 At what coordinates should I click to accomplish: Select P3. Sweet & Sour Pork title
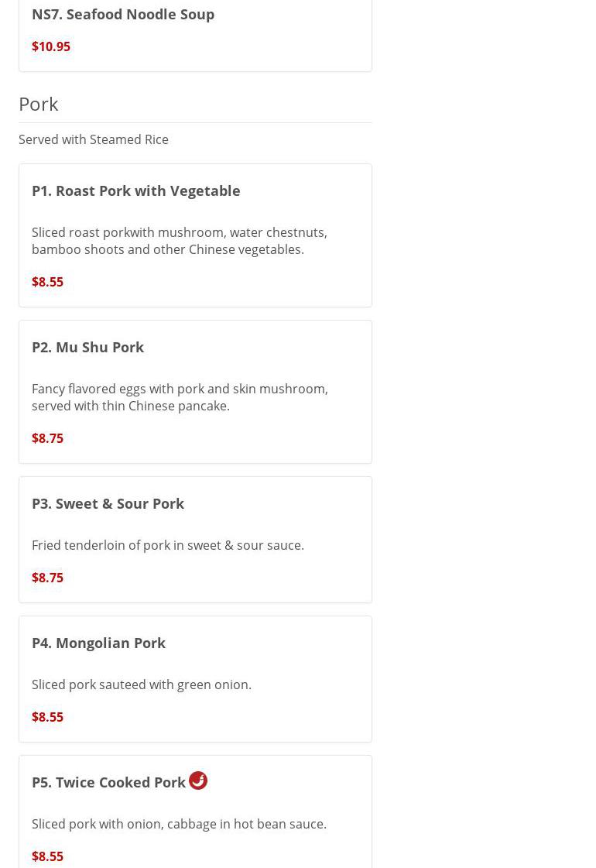tap(108, 503)
